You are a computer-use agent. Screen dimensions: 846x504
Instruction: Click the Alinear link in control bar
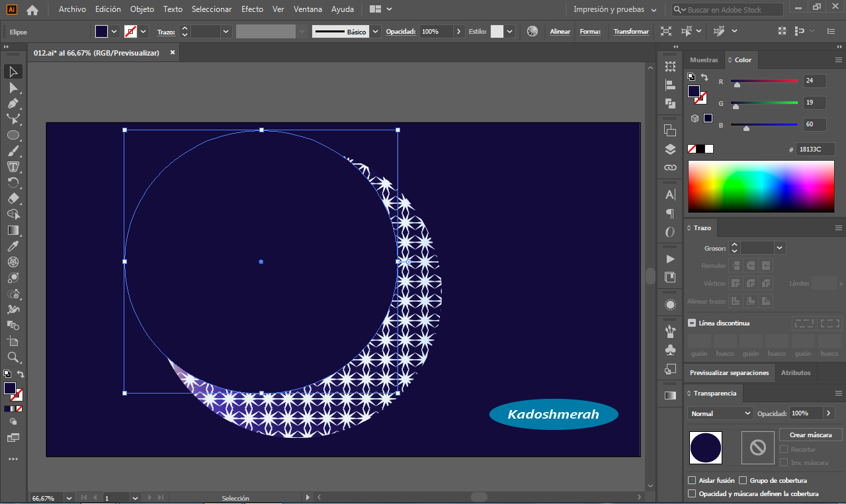(x=560, y=31)
